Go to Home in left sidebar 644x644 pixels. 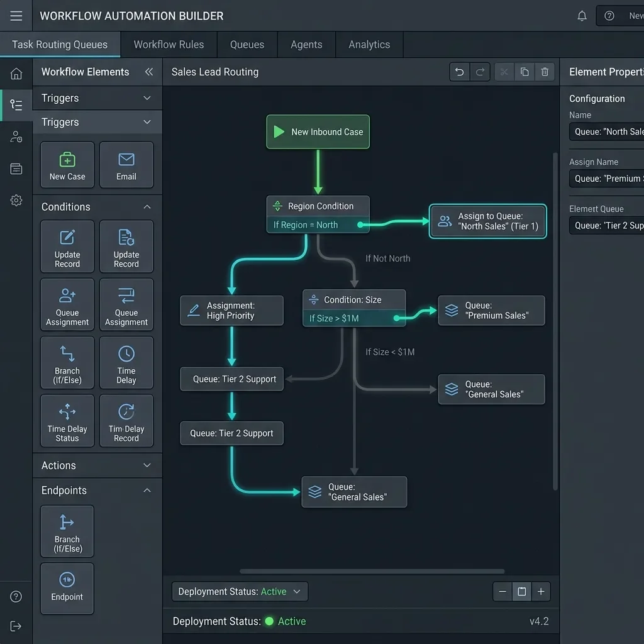pos(16,74)
